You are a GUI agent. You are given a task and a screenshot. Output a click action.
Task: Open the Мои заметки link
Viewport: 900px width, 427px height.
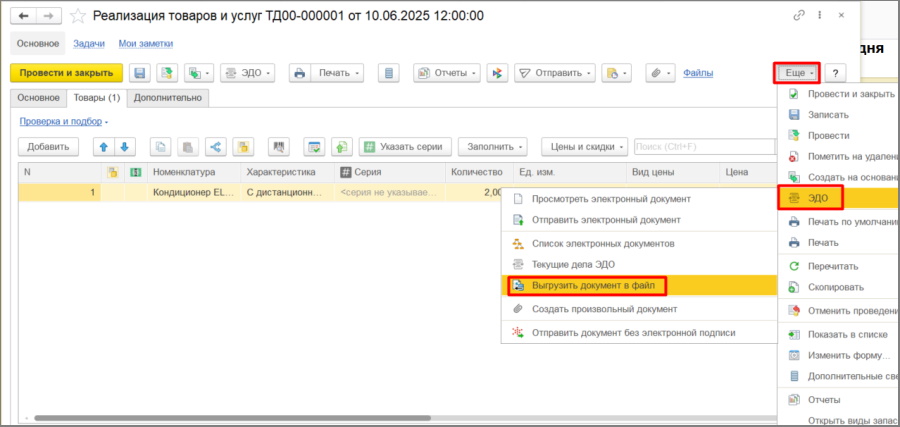tap(146, 44)
